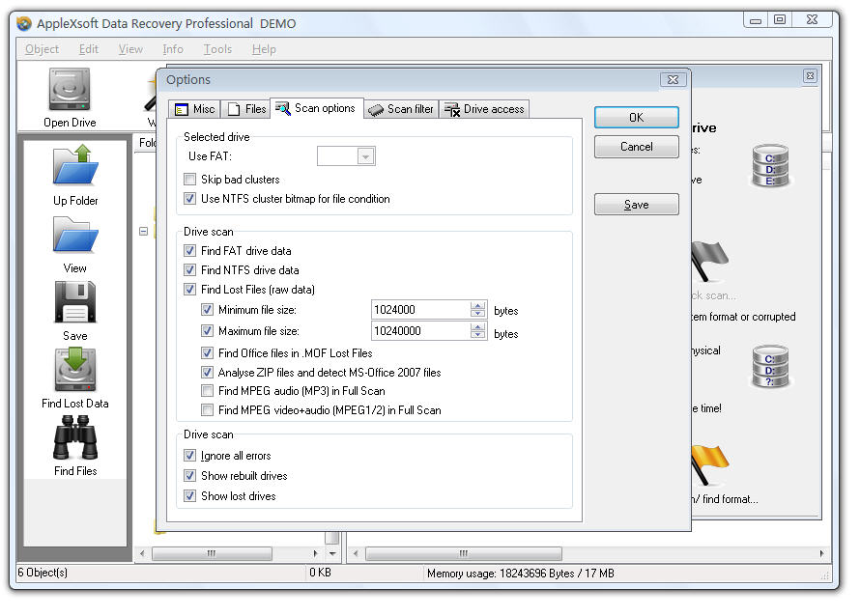Uncheck Find NTFS drive data
This screenshot has width=860, height=616.
click(x=189, y=269)
